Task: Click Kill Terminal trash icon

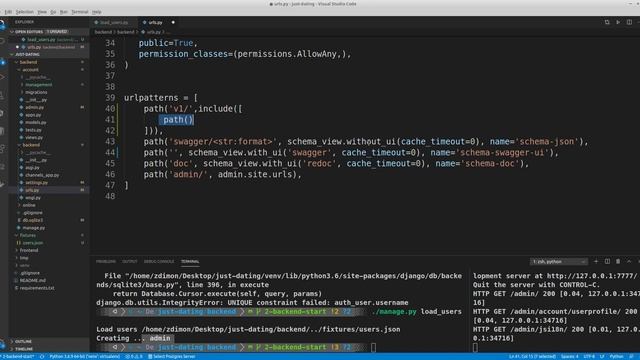Action: click(618, 261)
